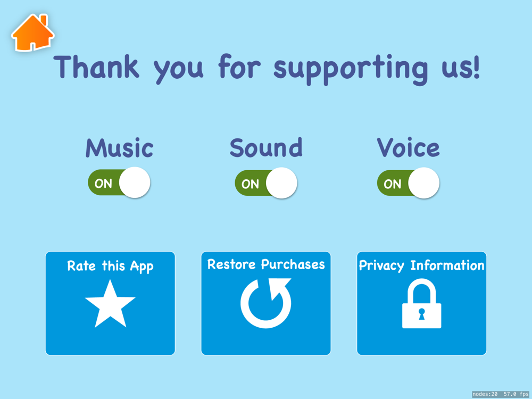Open the Privacy Information tile title
This screenshot has width=532, height=399.
421,265
